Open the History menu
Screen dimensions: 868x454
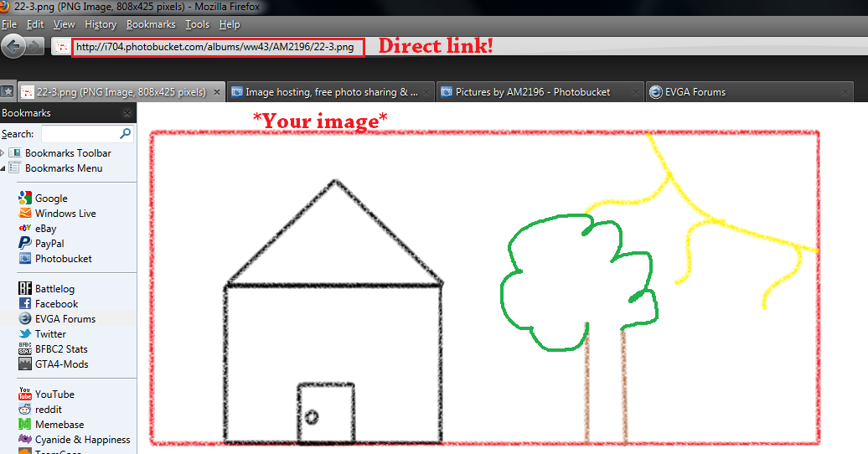pos(101,25)
